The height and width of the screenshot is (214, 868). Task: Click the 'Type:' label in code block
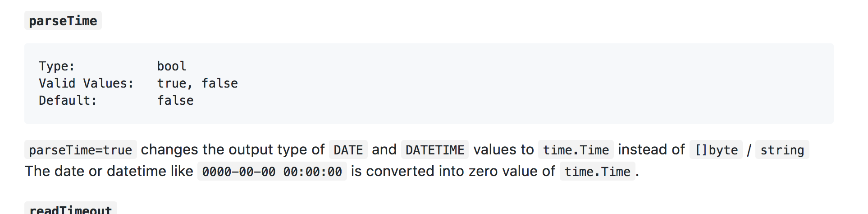point(57,66)
